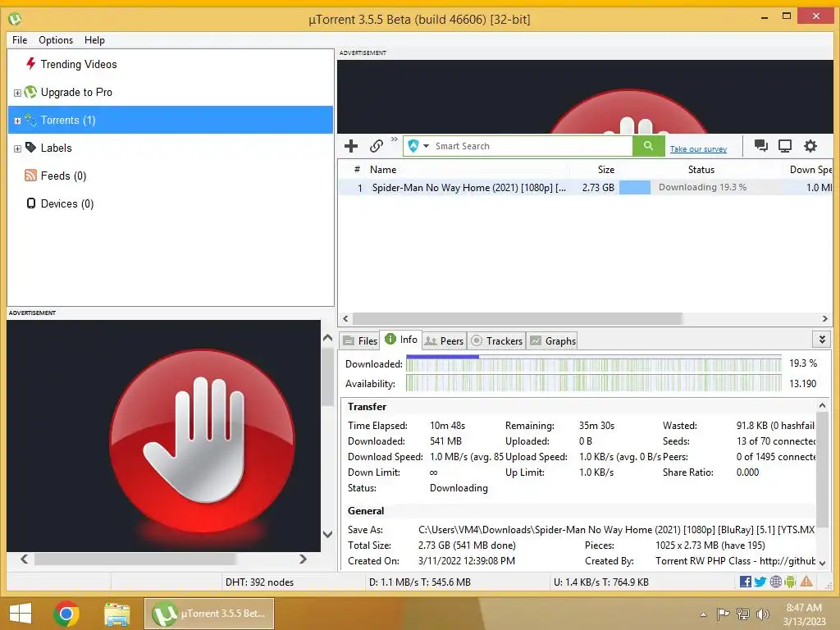This screenshot has width=840, height=630.
Task: Open the File menu
Action: tap(20, 40)
